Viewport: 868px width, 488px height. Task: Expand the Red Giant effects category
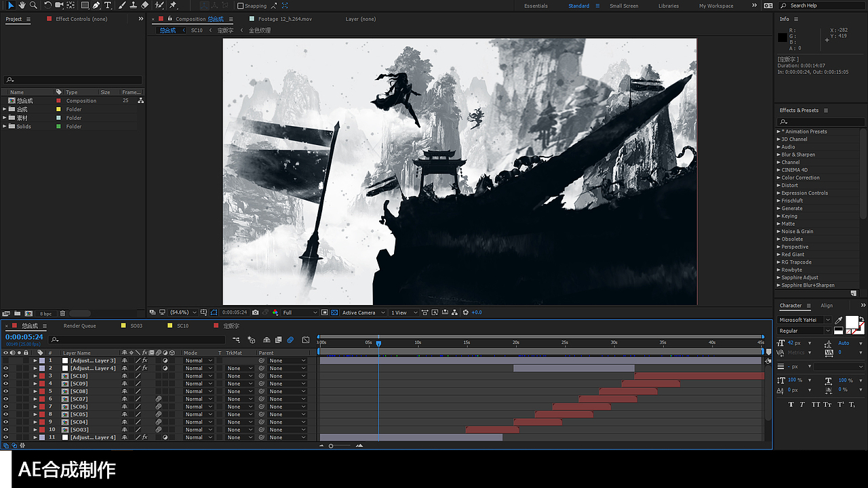[x=778, y=255]
